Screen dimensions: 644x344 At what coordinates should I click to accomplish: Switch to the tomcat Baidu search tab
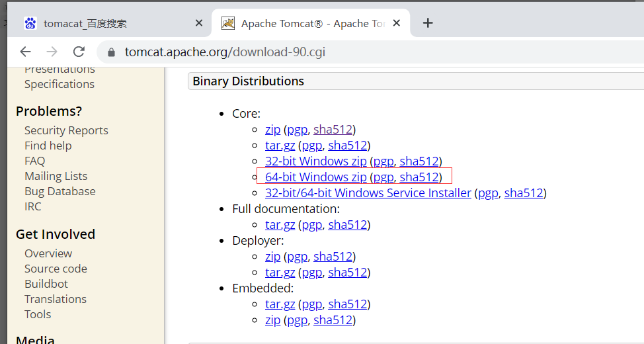click(x=85, y=24)
